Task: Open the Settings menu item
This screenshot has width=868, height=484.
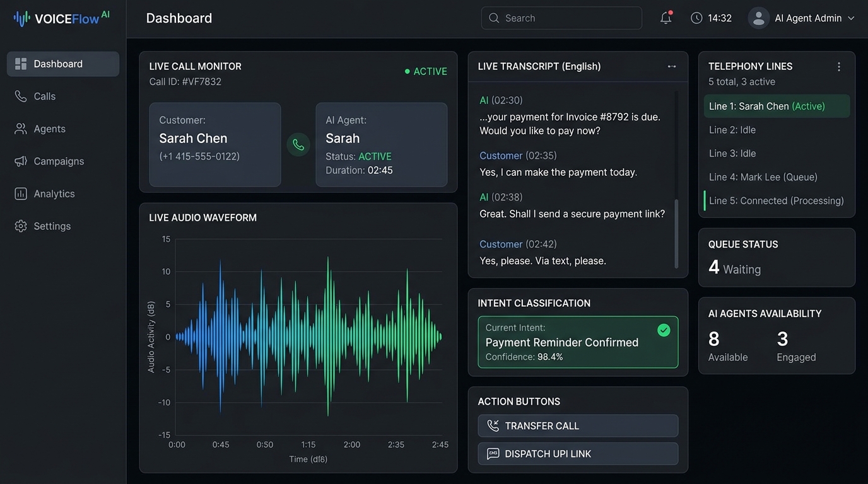Action: click(x=63, y=226)
